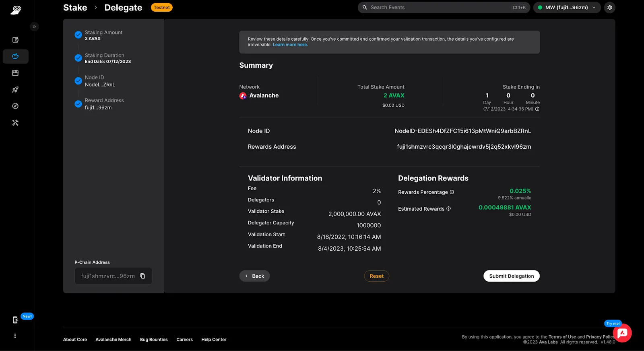Viewport: 644px width, 351px height.
Task: Copy the P-Chain address
Action: [142, 276]
